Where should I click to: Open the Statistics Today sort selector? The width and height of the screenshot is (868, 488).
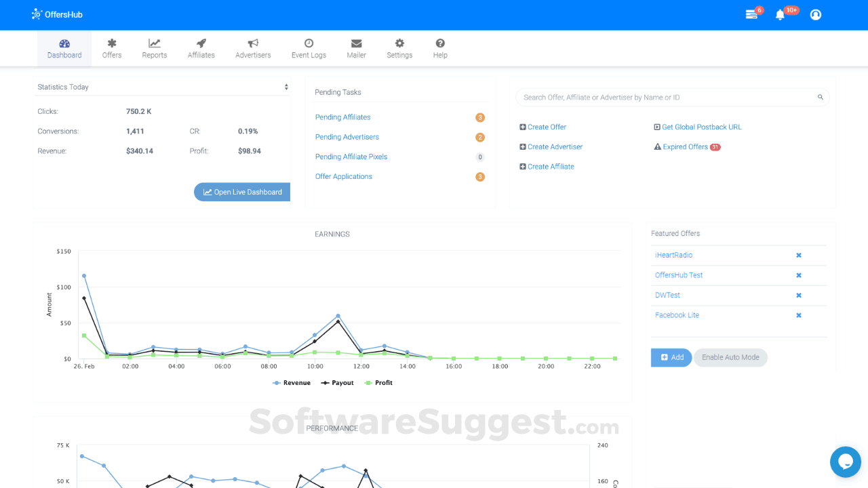click(285, 86)
